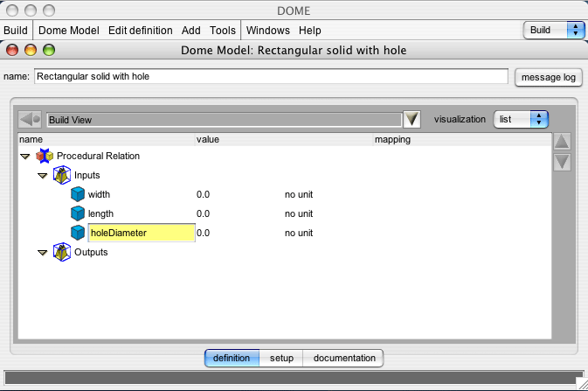
Task: Switch to the setup tab
Action: (281, 358)
